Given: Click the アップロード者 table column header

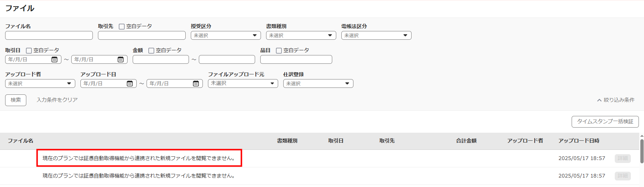Looking at the screenshot, I should point(525,141).
